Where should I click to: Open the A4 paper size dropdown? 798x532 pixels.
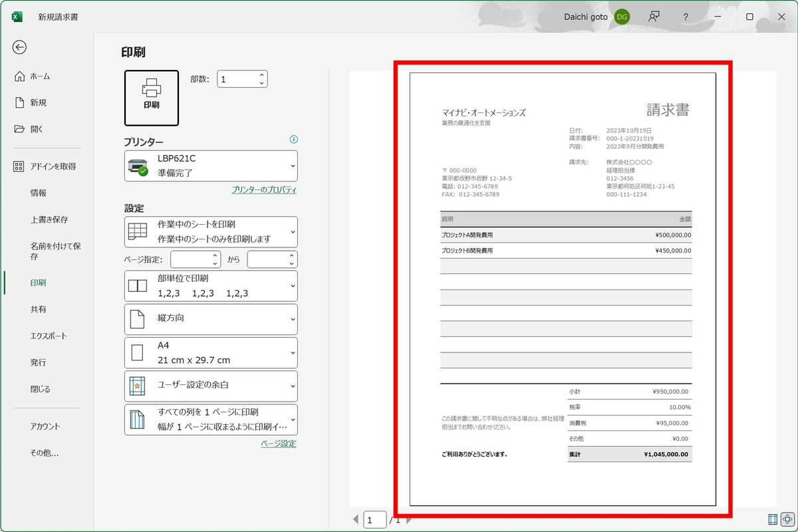point(211,352)
